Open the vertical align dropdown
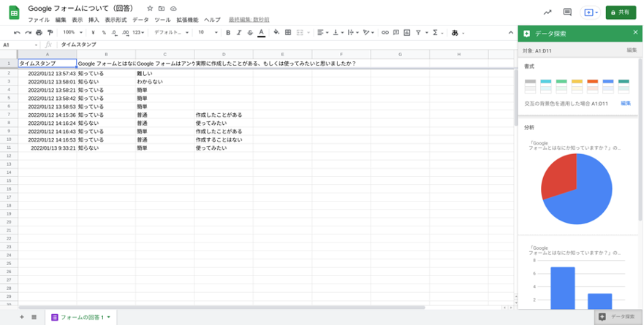This screenshot has height=325, width=644. click(338, 32)
